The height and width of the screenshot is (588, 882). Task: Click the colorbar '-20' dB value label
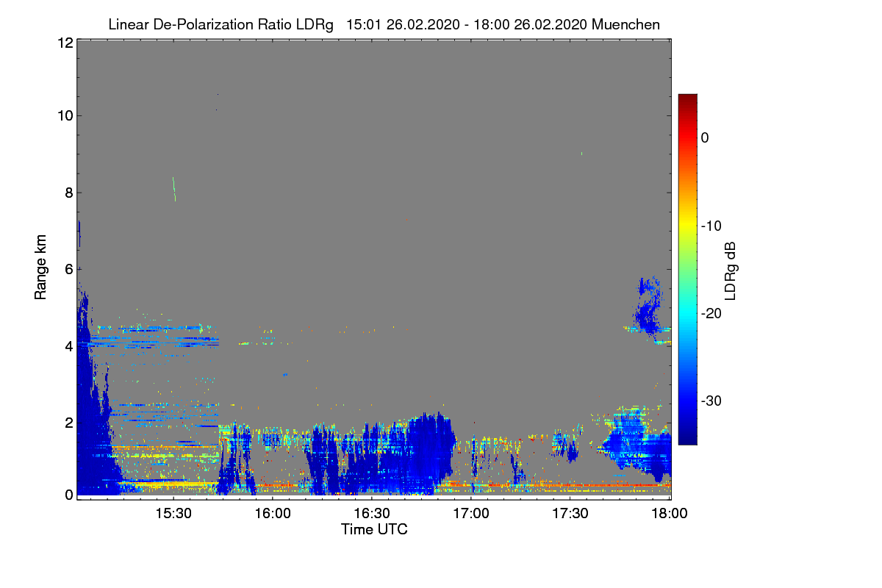pyautogui.click(x=712, y=313)
